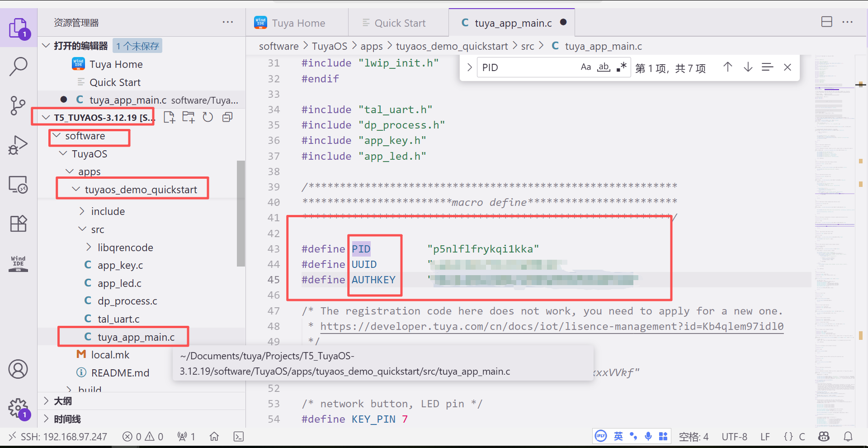Select Tuya Home in open editors list
Screen dimensions: 868x448
pyautogui.click(x=116, y=64)
